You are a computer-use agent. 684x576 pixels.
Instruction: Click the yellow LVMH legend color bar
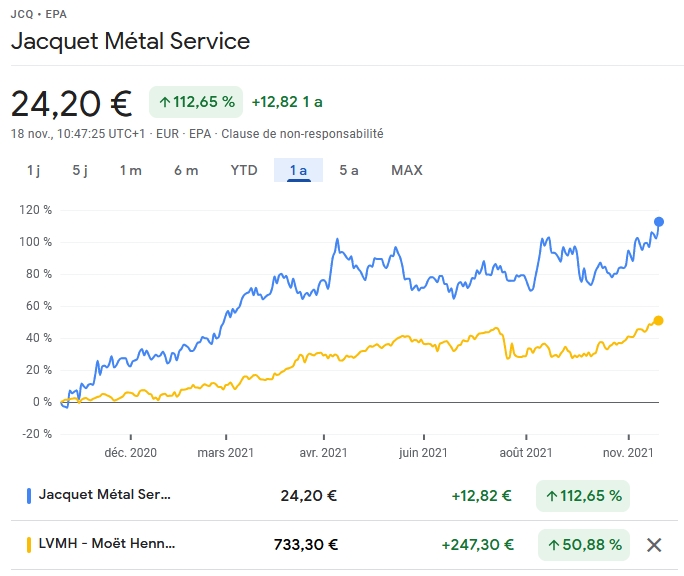pyautogui.click(x=29, y=545)
